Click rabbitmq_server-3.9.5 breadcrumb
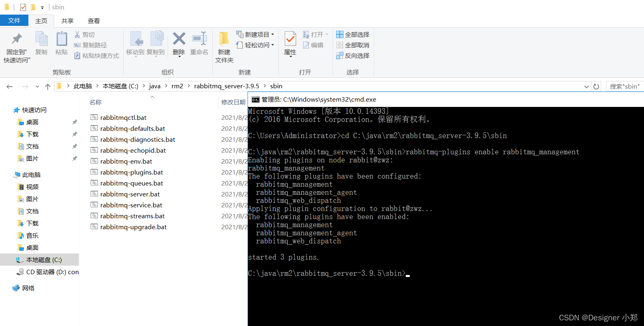Image resolution: width=644 pixels, height=326 pixels. click(227, 86)
